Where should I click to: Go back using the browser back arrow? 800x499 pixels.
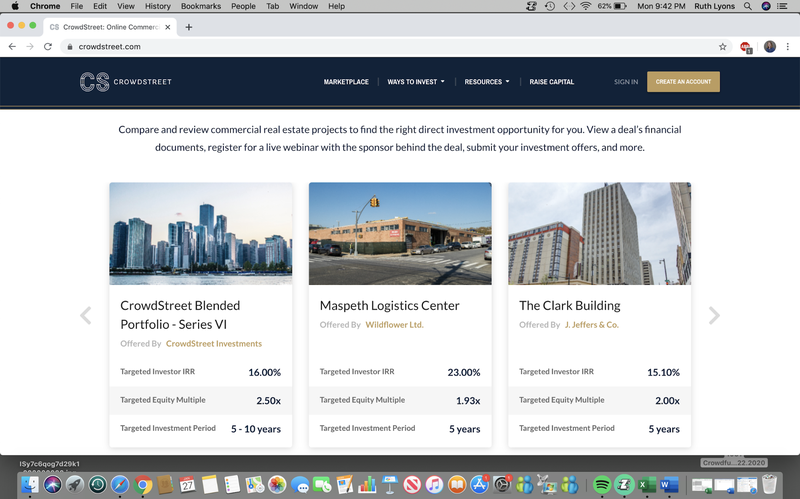tap(12, 46)
